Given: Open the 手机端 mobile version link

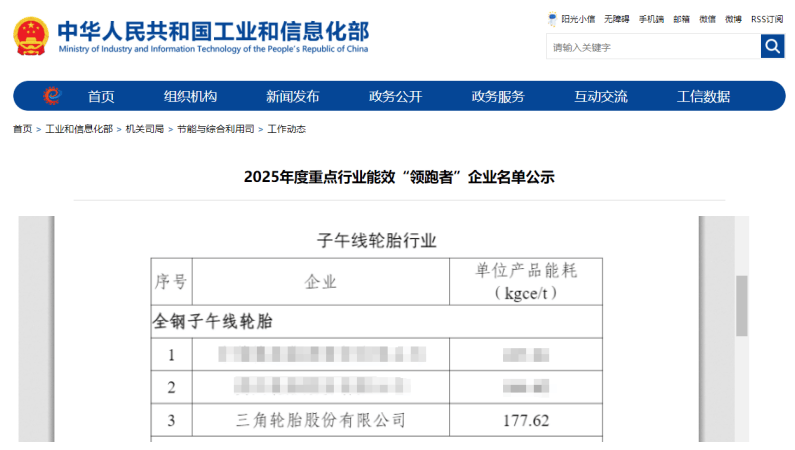Looking at the screenshot, I should (651, 19).
